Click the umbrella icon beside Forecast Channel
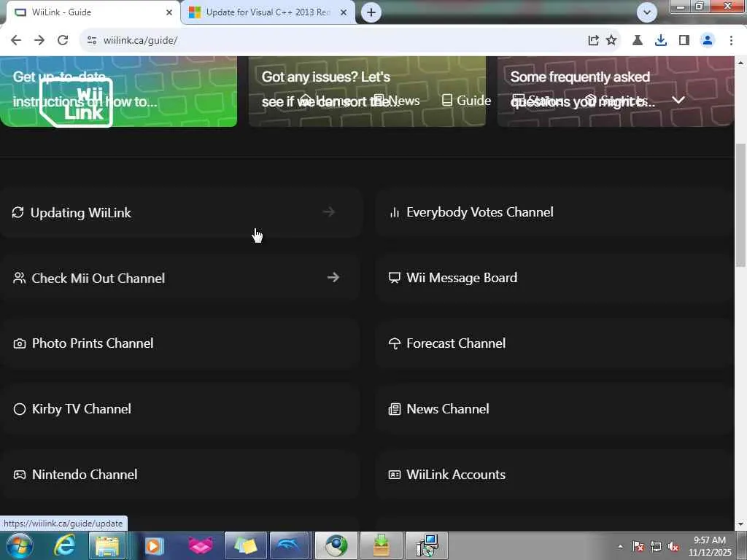The height and width of the screenshot is (560, 747). pos(395,343)
